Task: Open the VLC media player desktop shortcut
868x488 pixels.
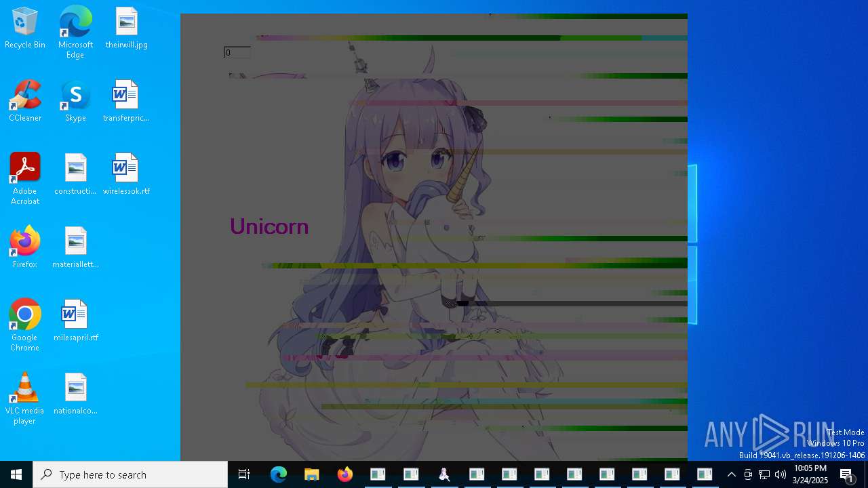Action: coord(25,399)
